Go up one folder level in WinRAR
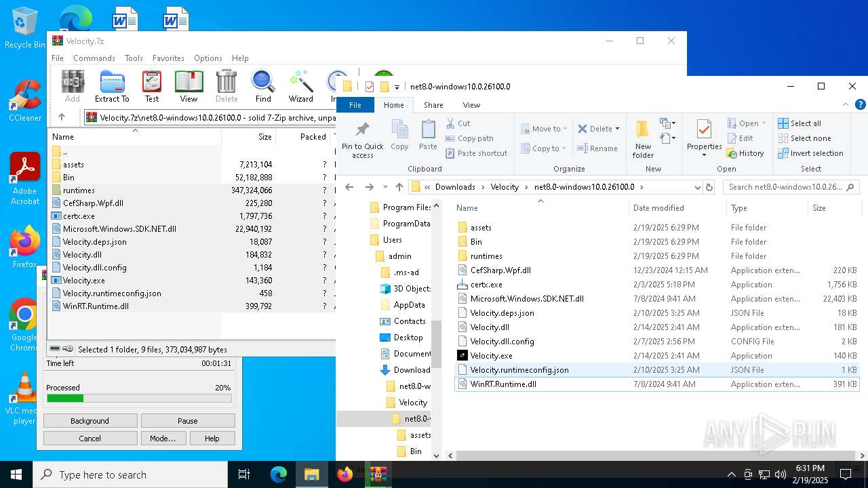 [62, 117]
